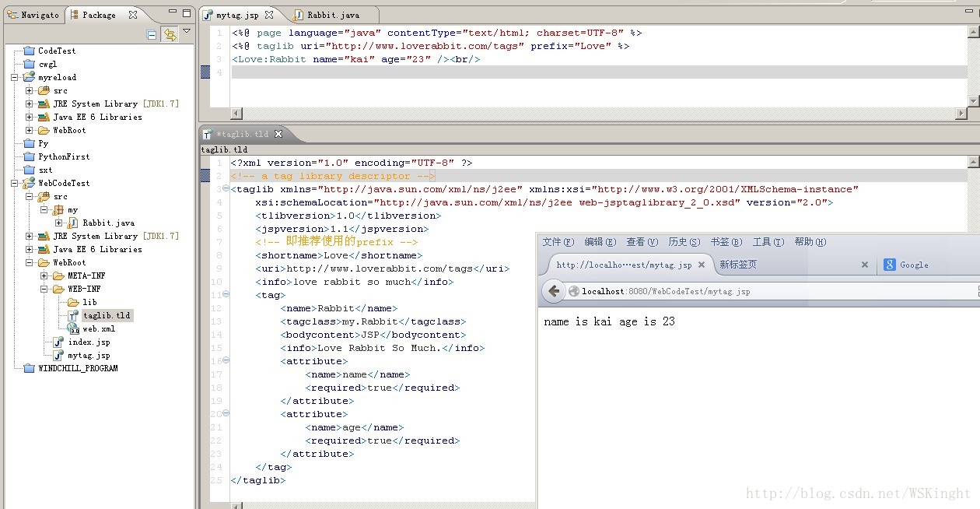Open the Package Explorer view menu arrow
This screenshot has width=980, height=509.
(187, 32)
